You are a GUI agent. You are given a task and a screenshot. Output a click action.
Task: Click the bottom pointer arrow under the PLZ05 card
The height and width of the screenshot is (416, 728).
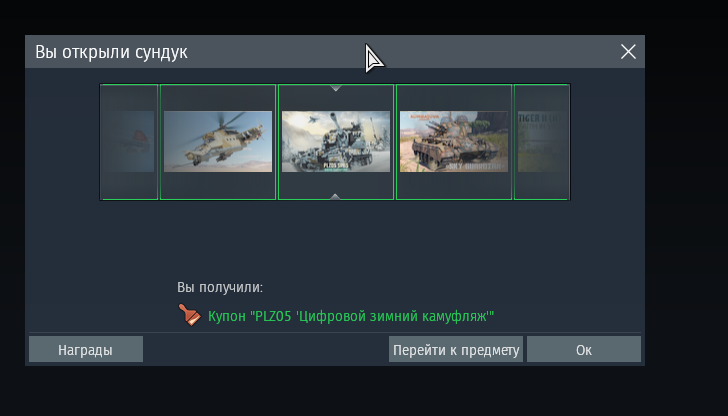(x=335, y=197)
